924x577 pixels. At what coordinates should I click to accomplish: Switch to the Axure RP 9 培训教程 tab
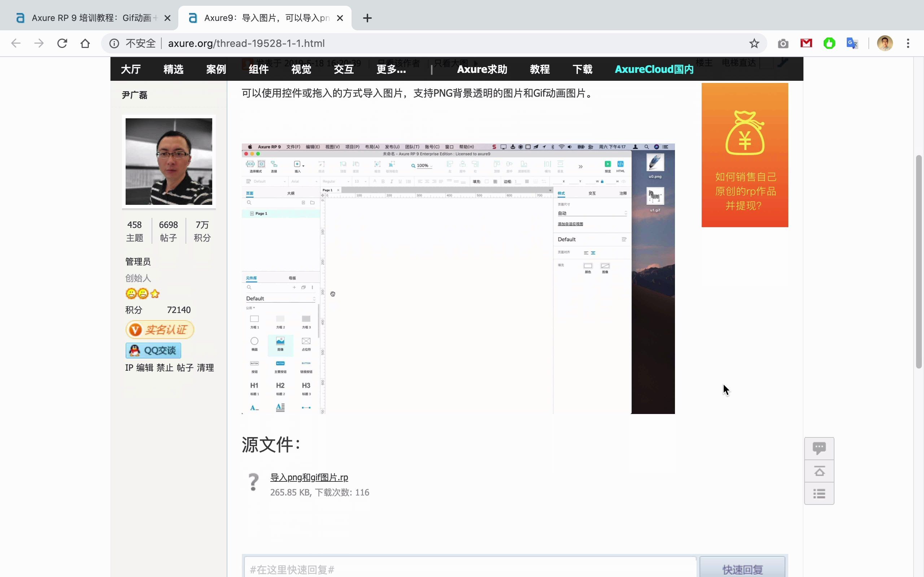tap(88, 18)
